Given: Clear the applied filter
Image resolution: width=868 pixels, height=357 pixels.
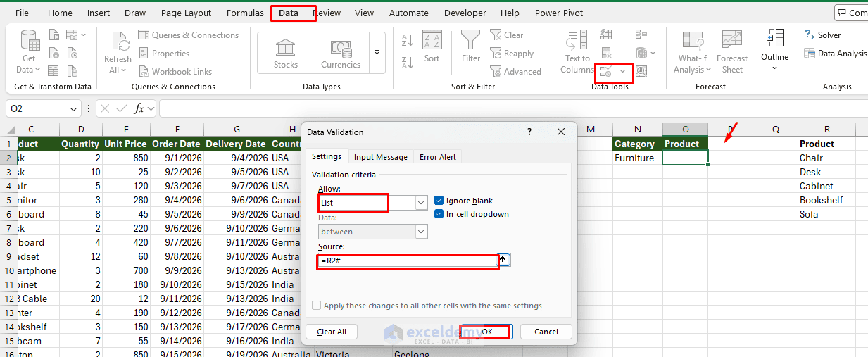Looking at the screenshot, I should pyautogui.click(x=507, y=35).
